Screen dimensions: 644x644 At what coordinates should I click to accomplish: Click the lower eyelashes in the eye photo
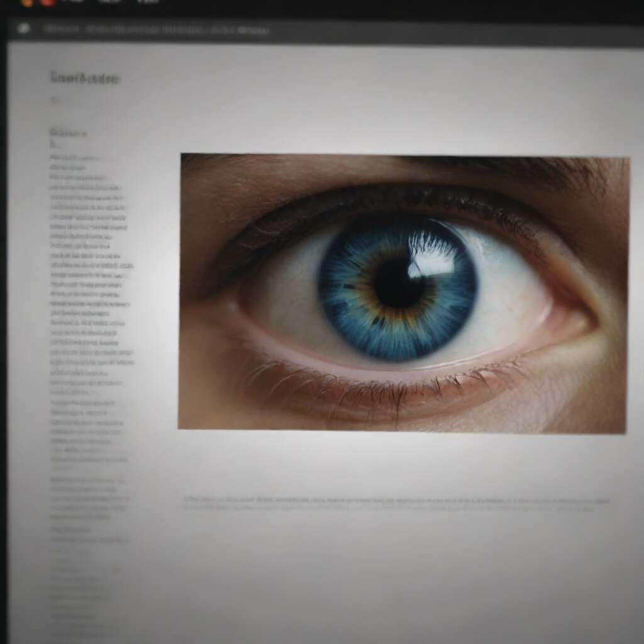tap(377, 384)
